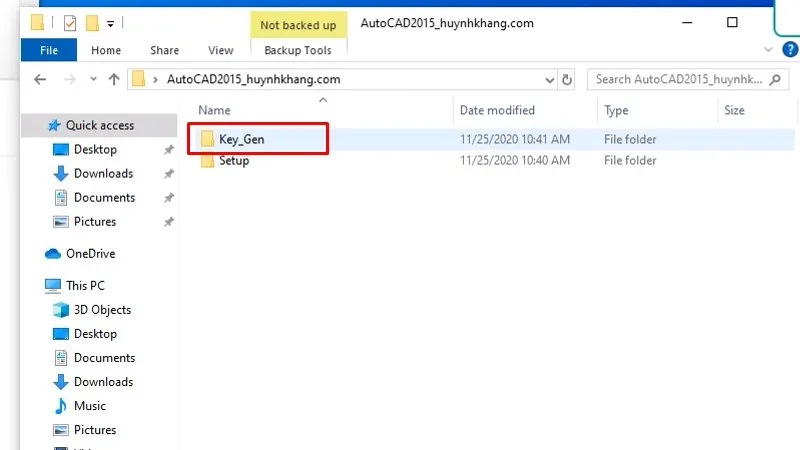Switch to the View ribbon tab

220,50
